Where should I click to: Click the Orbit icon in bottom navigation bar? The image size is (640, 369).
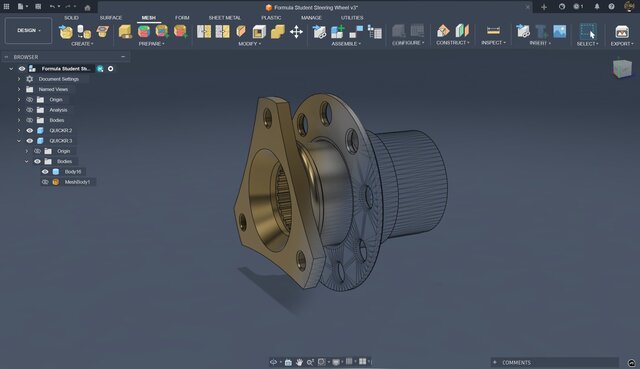pyautogui.click(x=273, y=362)
